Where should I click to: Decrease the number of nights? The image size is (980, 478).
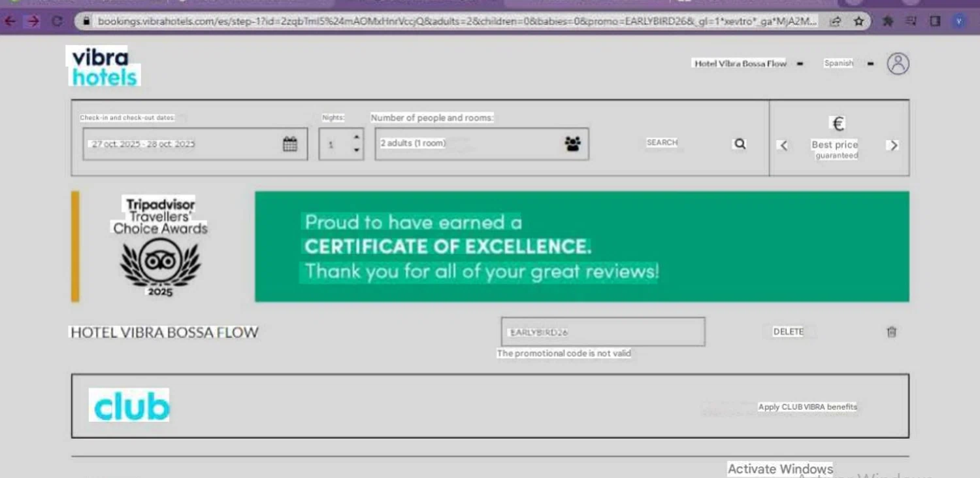[x=356, y=150]
